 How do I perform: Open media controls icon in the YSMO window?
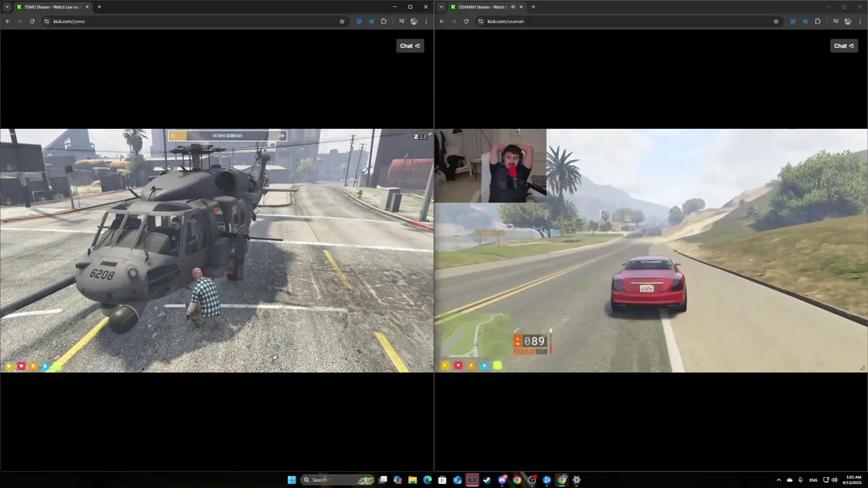pyautogui.click(x=401, y=21)
